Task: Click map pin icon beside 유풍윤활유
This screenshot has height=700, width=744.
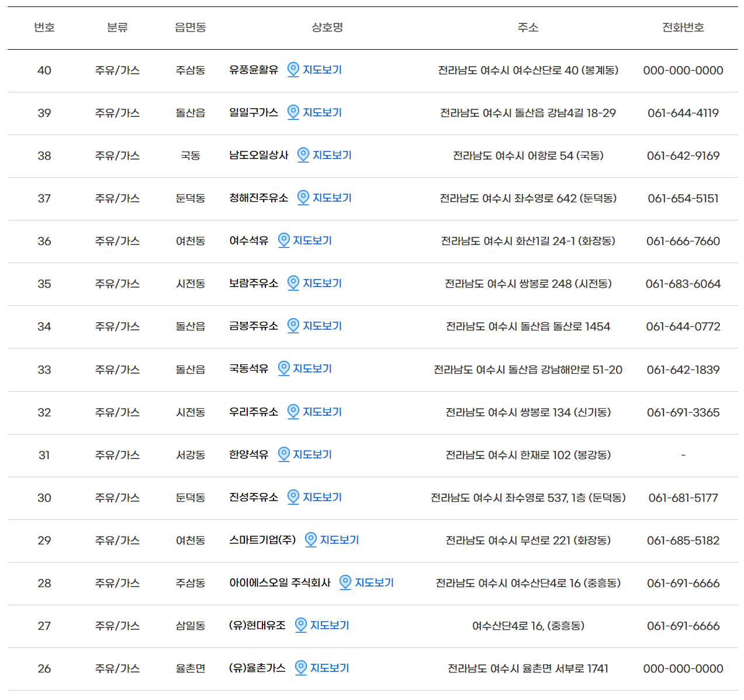Action: coord(293,70)
